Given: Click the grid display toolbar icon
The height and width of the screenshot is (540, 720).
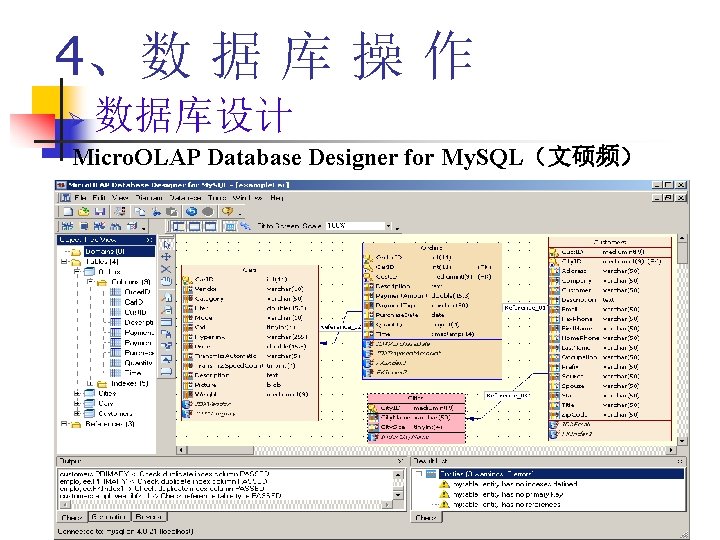Looking at the screenshot, I should point(230,226).
